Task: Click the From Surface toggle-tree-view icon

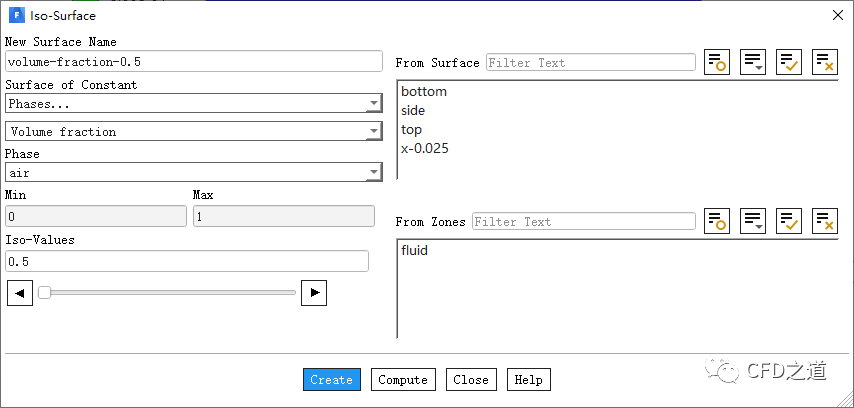Action: coord(717,62)
